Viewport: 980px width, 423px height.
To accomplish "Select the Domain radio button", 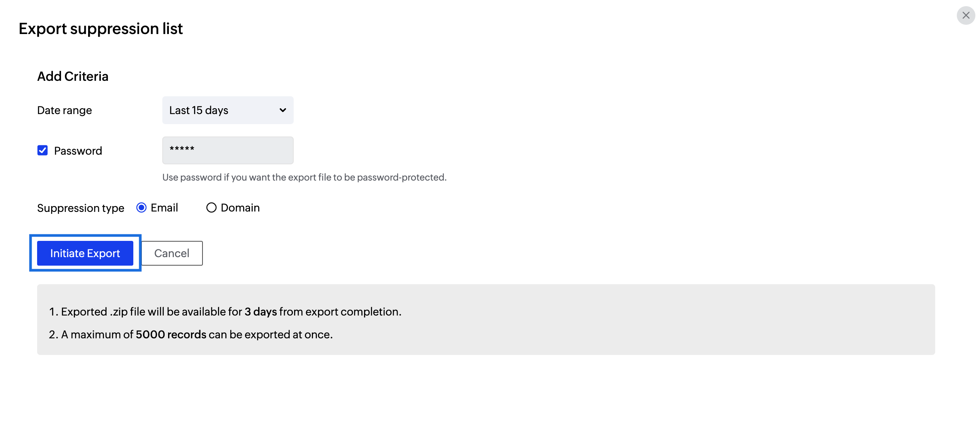I will (211, 208).
